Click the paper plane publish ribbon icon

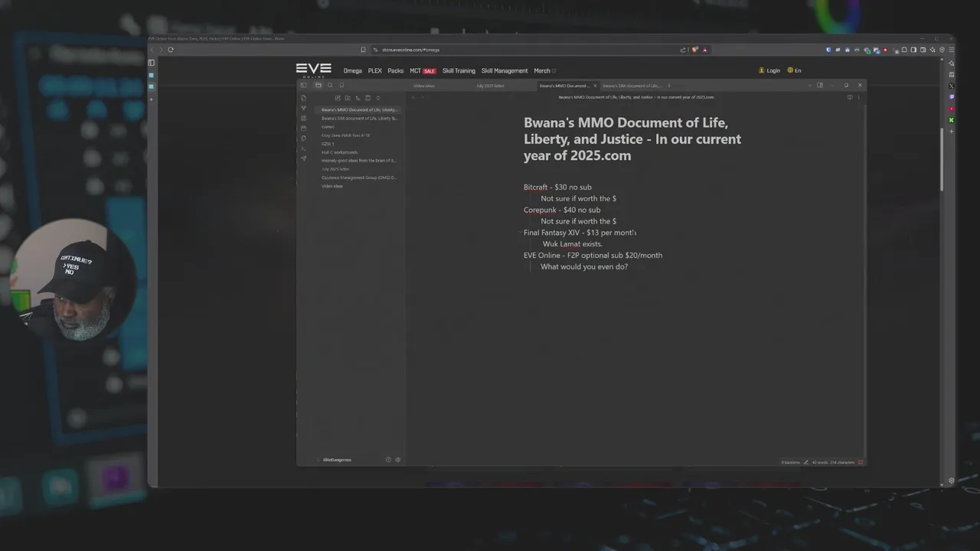tap(303, 158)
